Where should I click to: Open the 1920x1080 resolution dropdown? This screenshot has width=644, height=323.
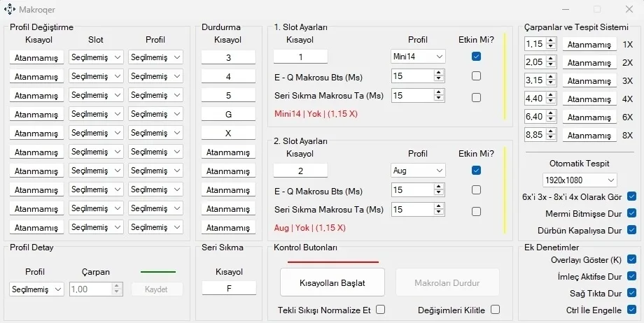pyautogui.click(x=580, y=180)
